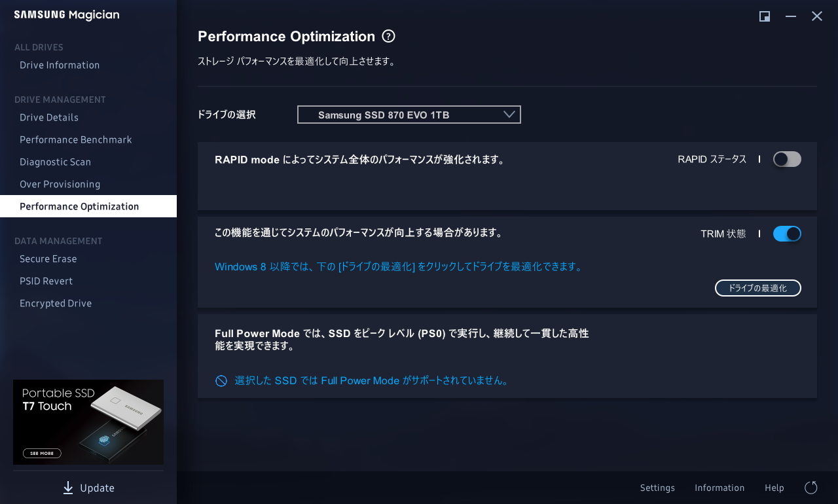The height and width of the screenshot is (504, 838).
Task: Click the RAPID mode description text
Action: click(x=359, y=159)
